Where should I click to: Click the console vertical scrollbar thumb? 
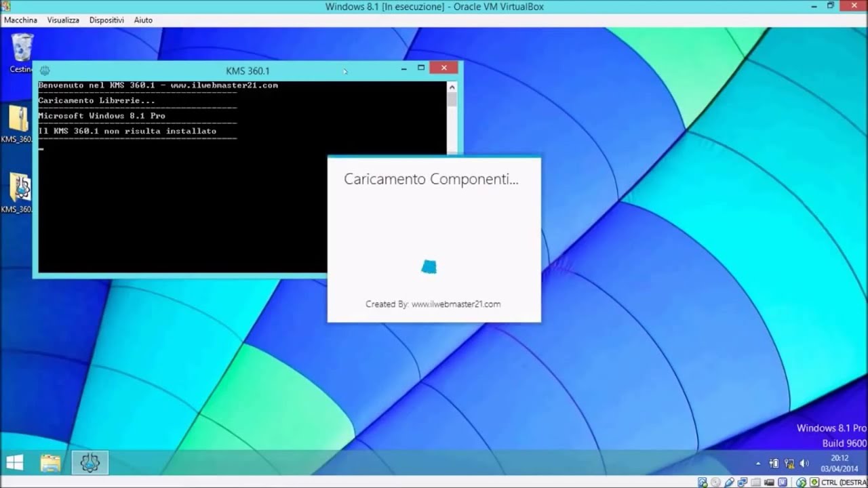coord(452,99)
